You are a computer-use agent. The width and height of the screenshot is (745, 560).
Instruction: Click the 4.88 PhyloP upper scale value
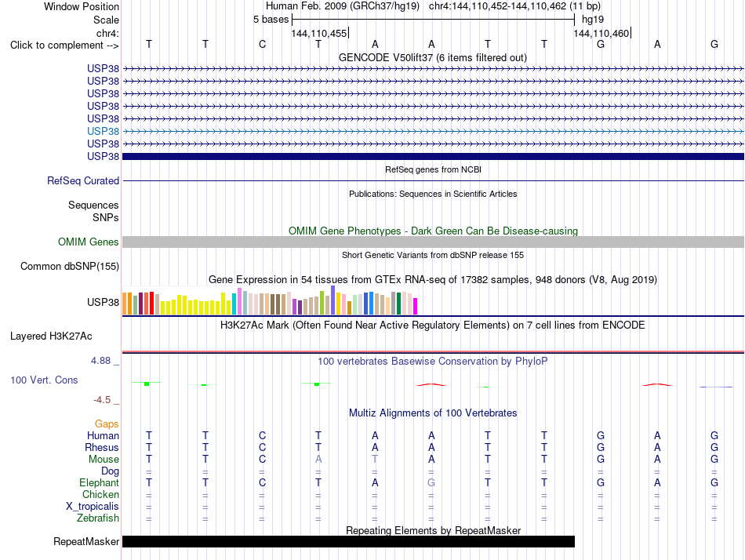tap(100, 361)
